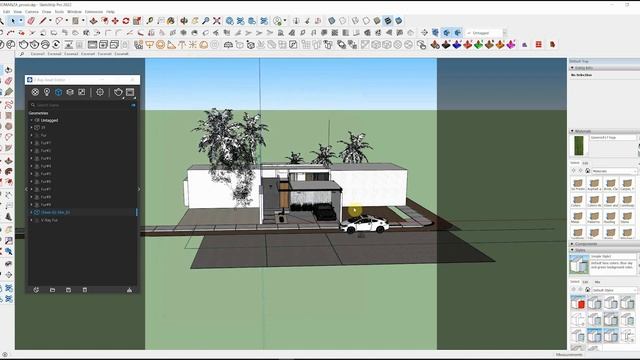
Task: Show frame buffer in Asset Editor
Action: click(x=130, y=92)
